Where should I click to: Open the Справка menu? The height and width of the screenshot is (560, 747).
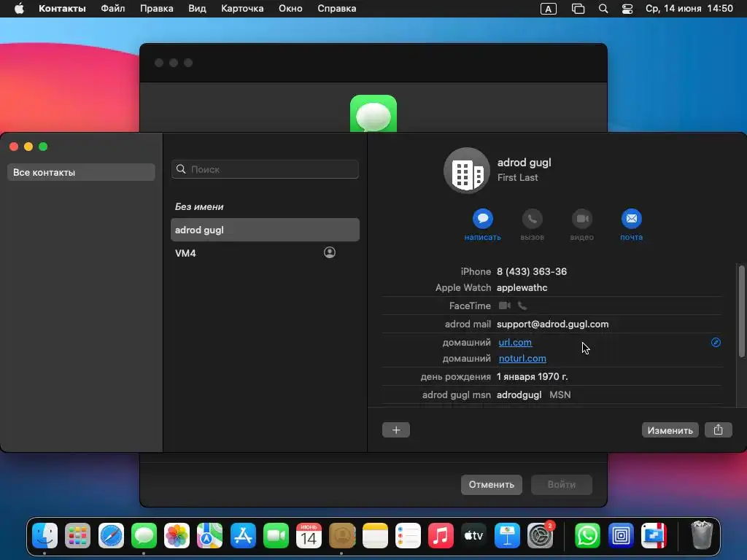point(336,9)
